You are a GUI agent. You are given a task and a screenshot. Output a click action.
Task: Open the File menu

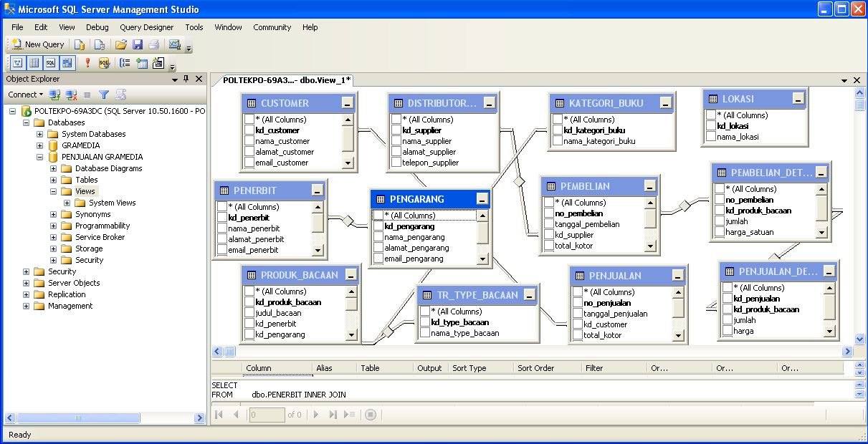click(x=17, y=27)
